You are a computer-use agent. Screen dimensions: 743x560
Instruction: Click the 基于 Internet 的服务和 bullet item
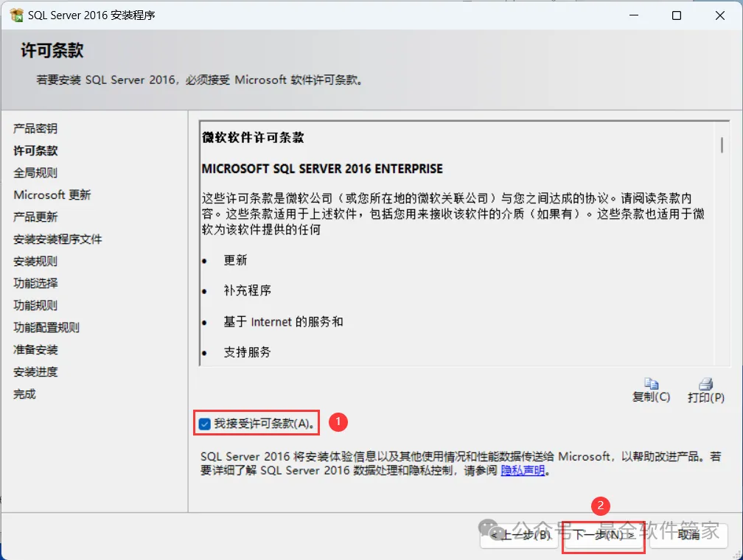point(283,322)
